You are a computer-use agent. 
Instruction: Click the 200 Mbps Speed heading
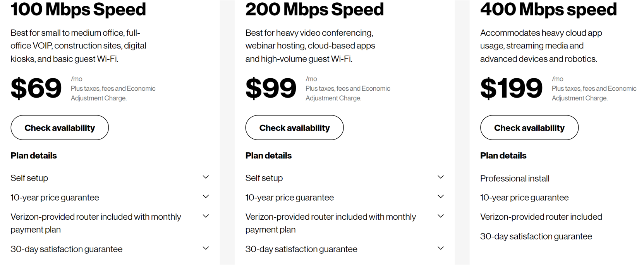point(314,10)
